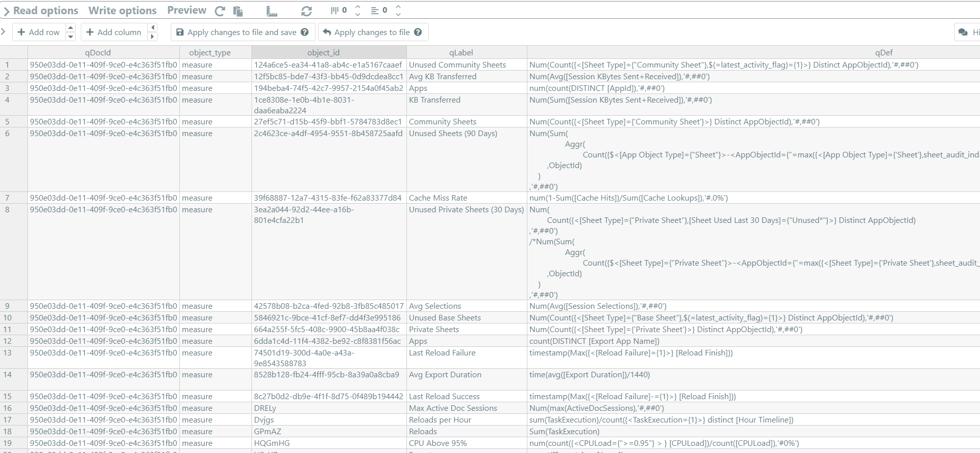Viewport: 980px width, 453px height.
Task: Add column to the right arrow
Action: [152, 37]
